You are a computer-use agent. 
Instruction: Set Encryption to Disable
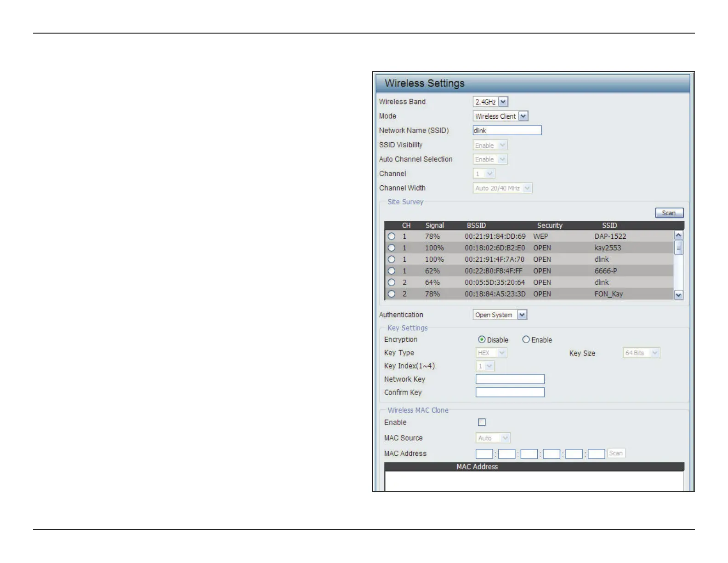coord(482,339)
